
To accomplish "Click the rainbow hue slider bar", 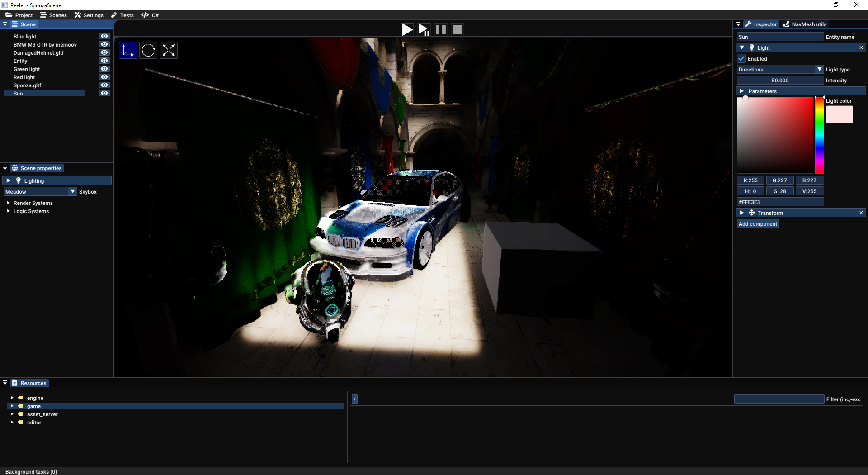I will [x=820, y=135].
